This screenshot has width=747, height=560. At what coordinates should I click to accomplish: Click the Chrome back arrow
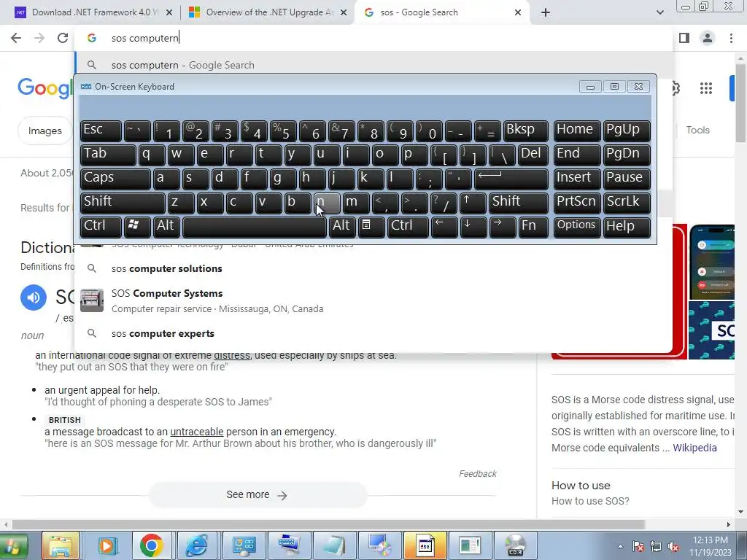point(16,38)
